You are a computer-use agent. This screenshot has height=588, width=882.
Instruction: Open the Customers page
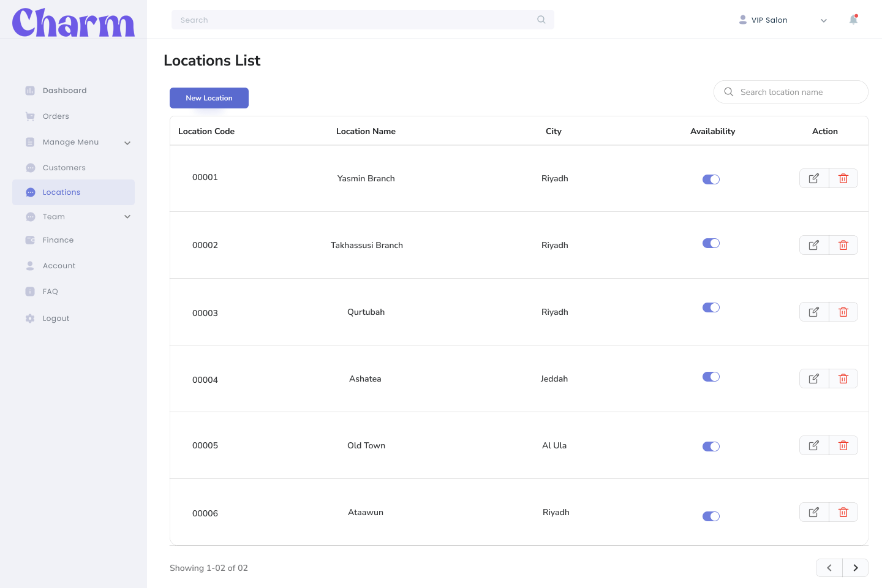point(64,168)
